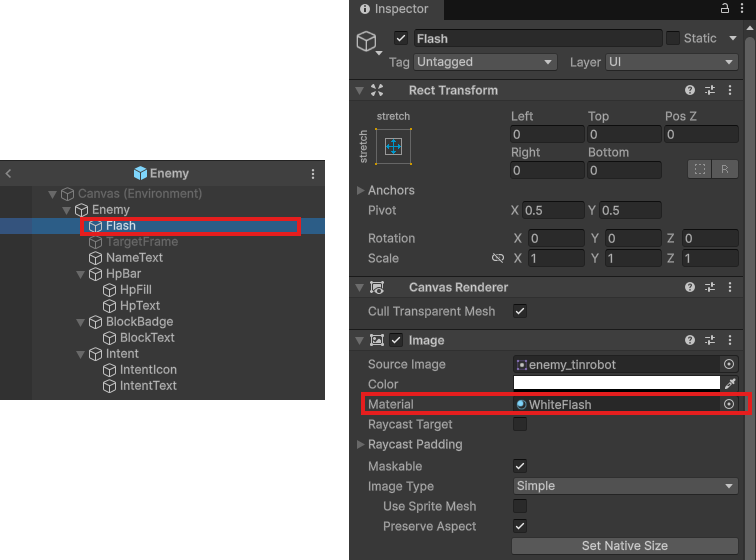
Task: Collapse the BlockBadge tree node
Action: [81, 322]
